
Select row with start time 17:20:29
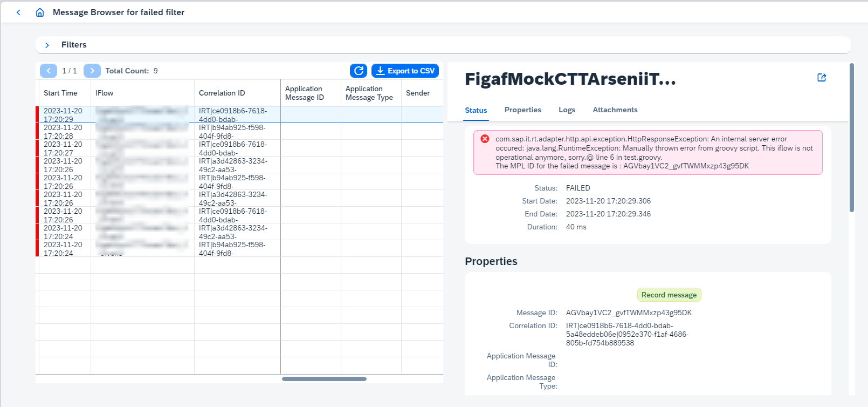239,115
